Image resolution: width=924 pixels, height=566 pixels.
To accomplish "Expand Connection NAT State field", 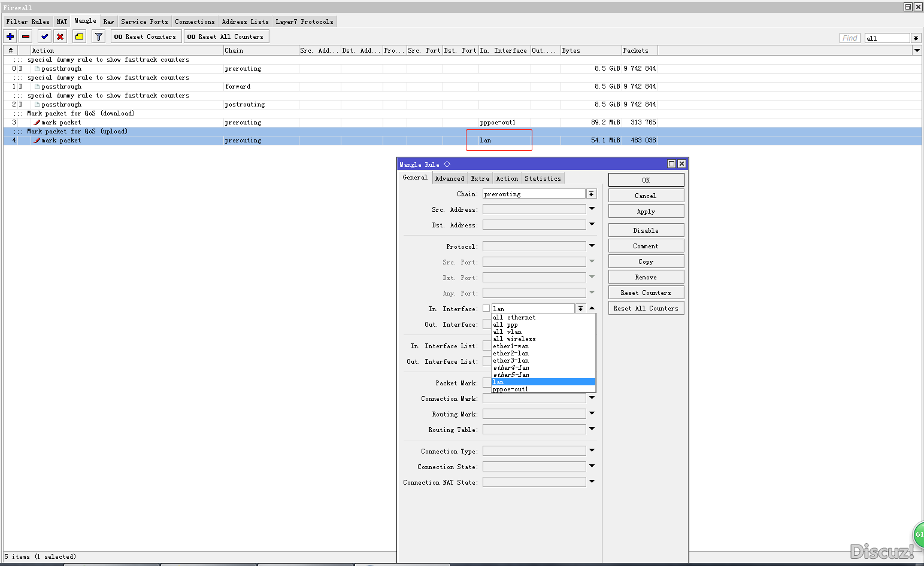I will 592,482.
